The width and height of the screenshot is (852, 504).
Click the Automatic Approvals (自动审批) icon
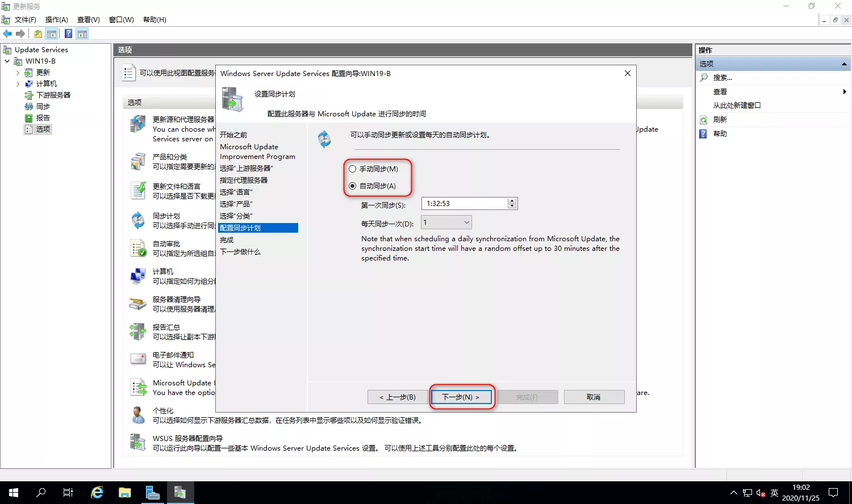138,248
